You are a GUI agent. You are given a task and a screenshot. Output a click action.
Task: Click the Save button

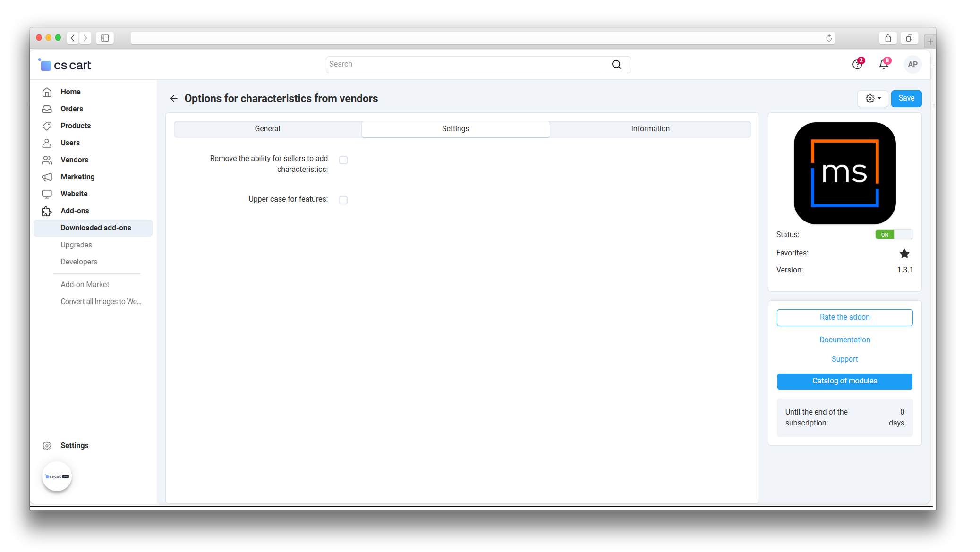tap(906, 98)
